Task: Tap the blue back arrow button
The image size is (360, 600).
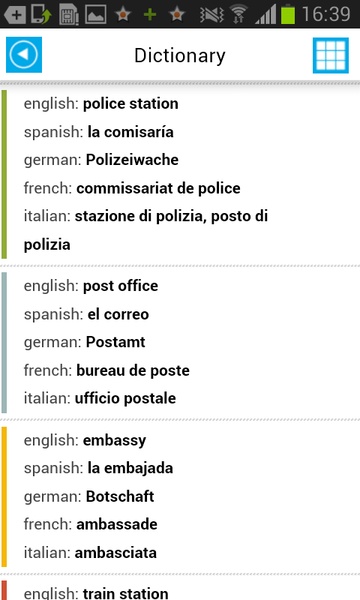Action: (24, 55)
